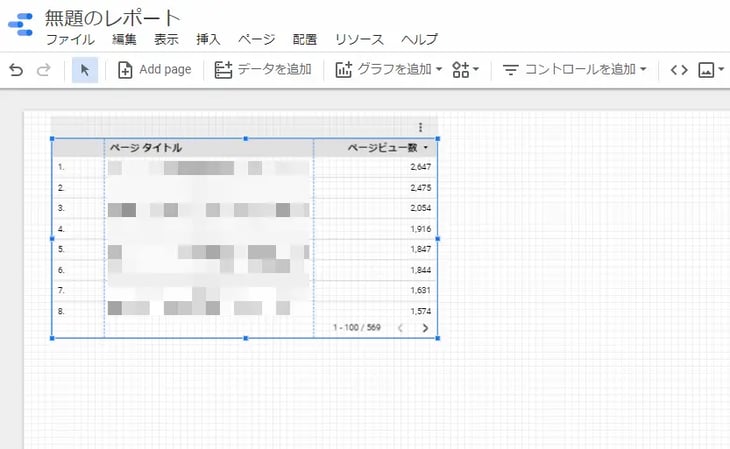Open the image insert icon dropdown
The height and width of the screenshot is (449, 730).
pyautogui.click(x=711, y=70)
